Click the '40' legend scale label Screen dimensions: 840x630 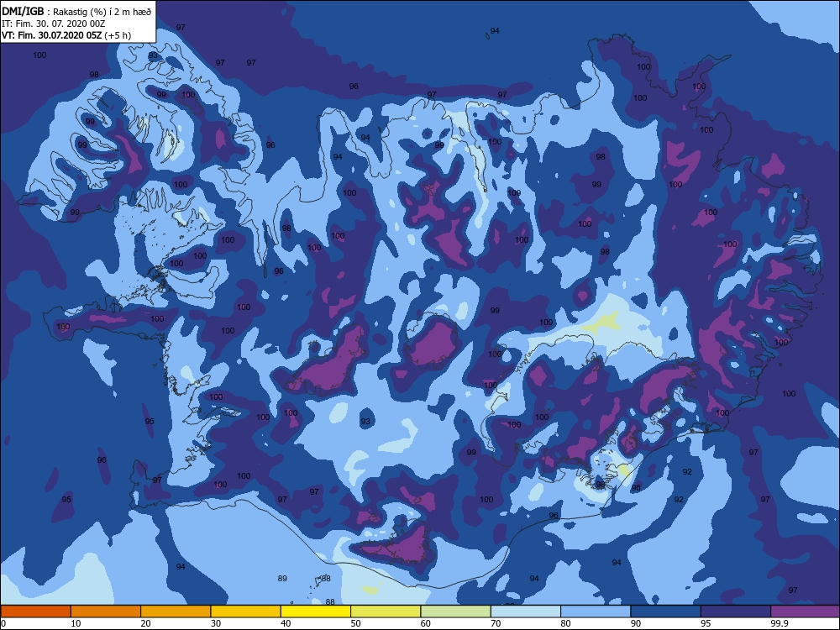click(x=286, y=623)
